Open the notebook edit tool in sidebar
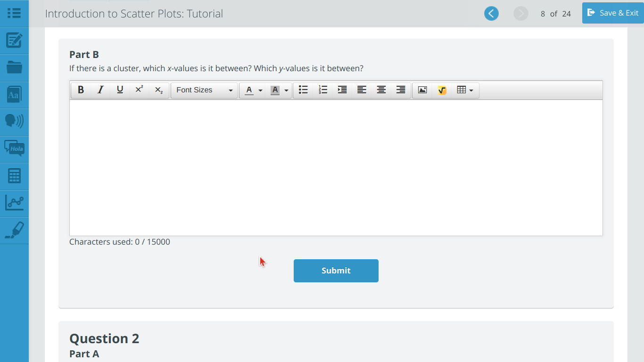Screen dimensions: 644x362 pyautogui.click(x=14, y=41)
